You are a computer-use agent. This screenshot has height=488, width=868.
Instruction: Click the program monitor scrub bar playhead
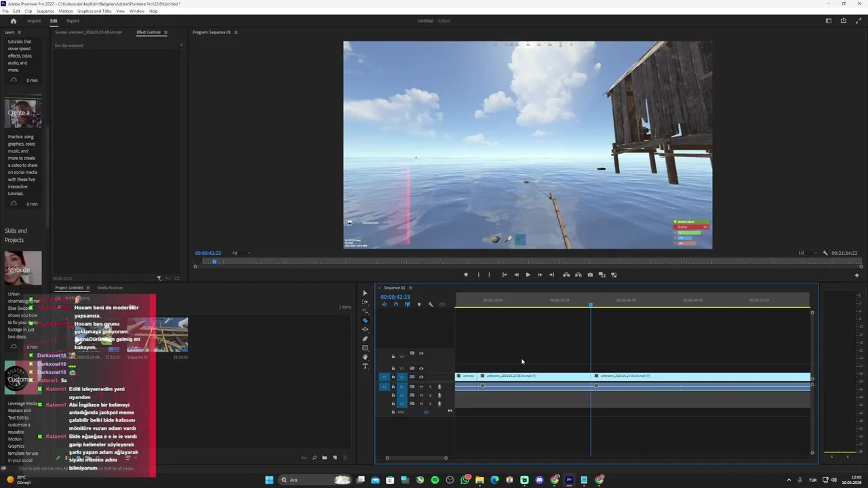click(214, 262)
